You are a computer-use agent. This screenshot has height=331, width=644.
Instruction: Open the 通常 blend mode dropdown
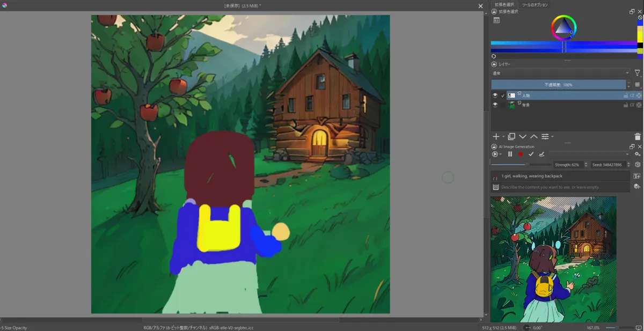[561, 73]
